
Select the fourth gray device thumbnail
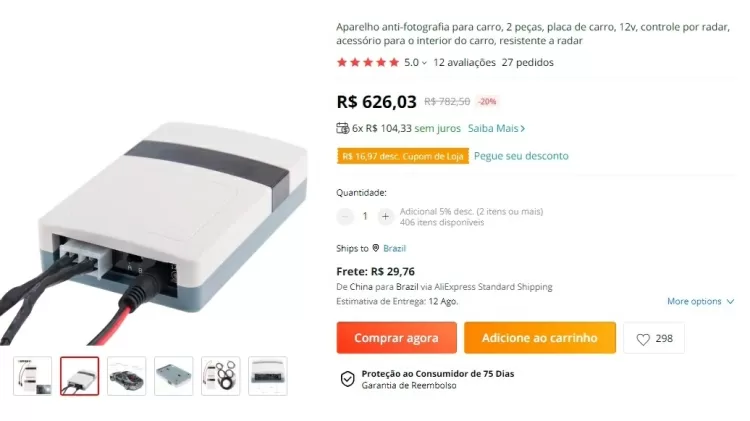click(x=174, y=376)
